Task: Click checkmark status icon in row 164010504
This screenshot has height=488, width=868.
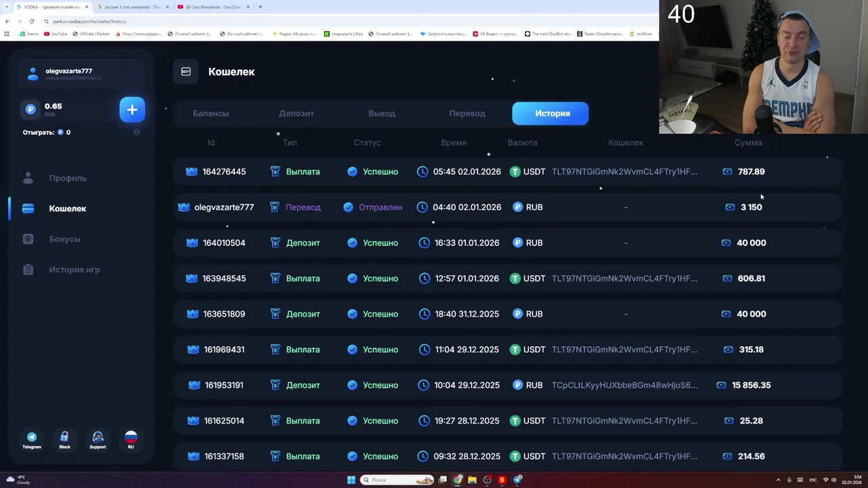Action: (353, 243)
